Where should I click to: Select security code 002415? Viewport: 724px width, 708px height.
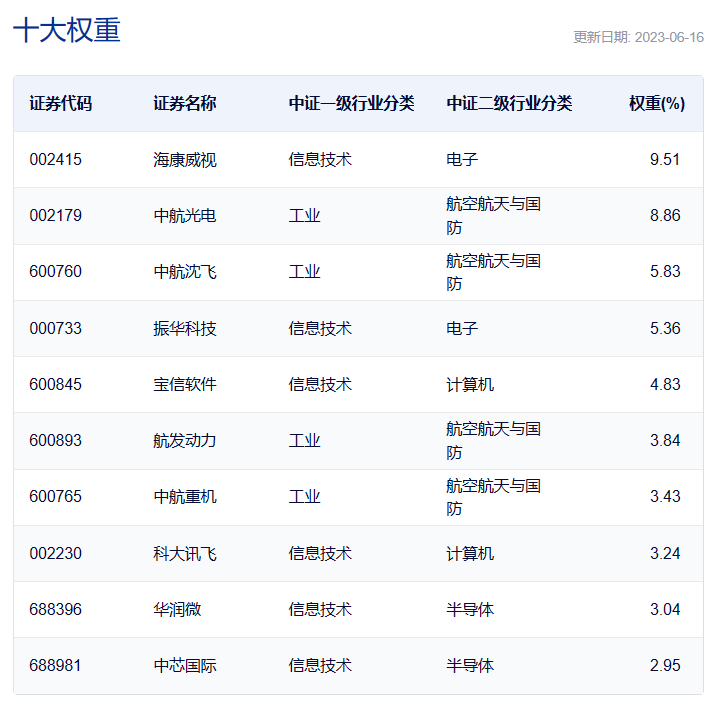pyautogui.click(x=55, y=160)
